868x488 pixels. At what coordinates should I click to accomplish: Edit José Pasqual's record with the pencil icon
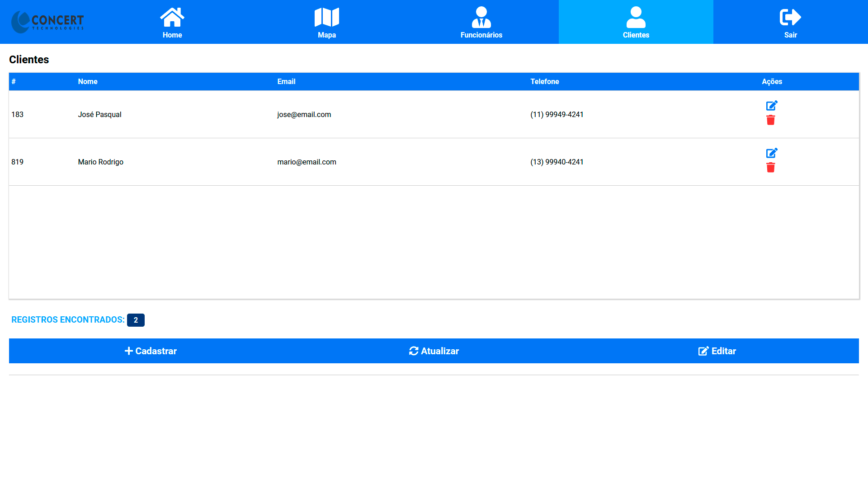click(x=771, y=106)
